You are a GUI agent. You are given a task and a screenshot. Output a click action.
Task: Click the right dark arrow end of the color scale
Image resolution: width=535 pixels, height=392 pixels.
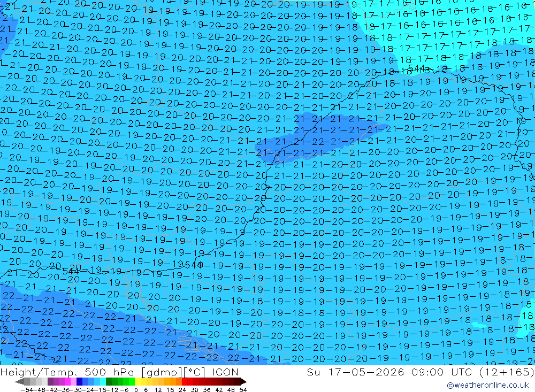pos(243,381)
